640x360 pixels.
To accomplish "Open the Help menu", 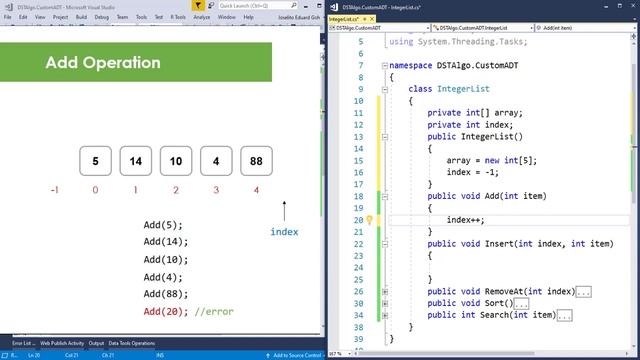I will click(249, 17).
